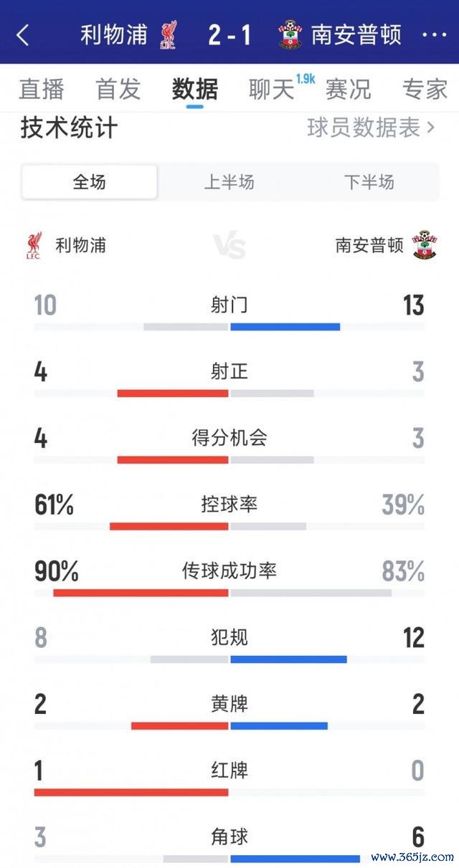Switch stats to 下半场 second half
This screenshot has width=459, height=868.
coord(369,182)
